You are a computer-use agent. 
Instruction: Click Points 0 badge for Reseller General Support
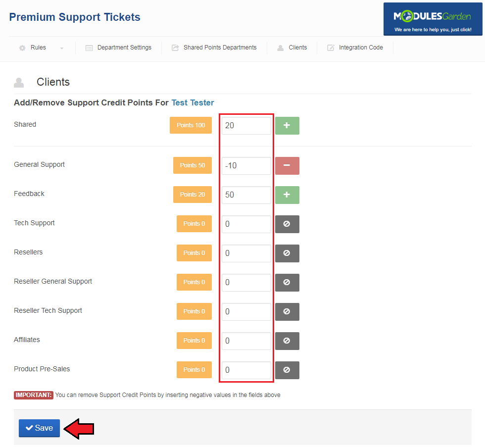tap(194, 282)
